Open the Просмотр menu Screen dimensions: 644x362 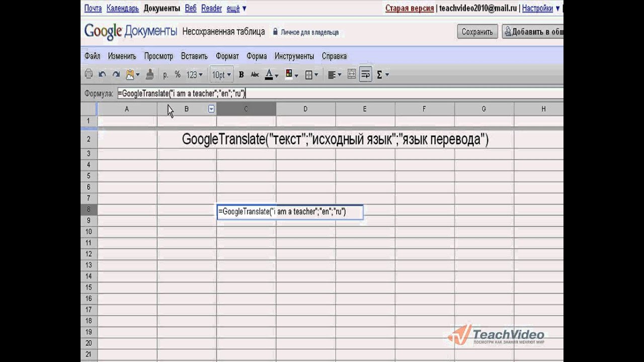(158, 56)
